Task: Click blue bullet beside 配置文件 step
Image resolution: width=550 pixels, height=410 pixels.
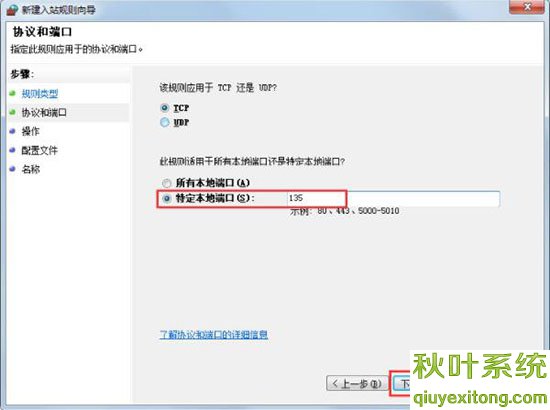Action: (x=13, y=150)
